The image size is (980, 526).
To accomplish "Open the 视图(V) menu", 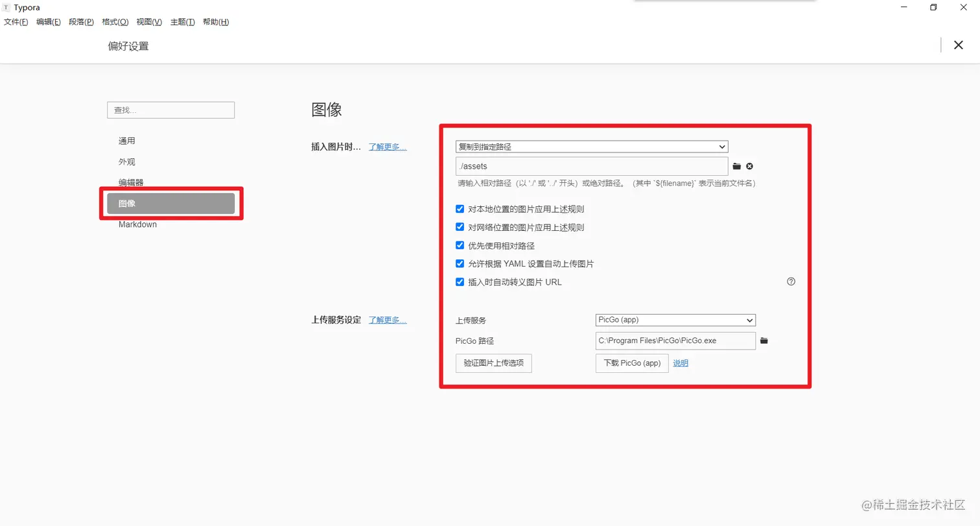I will pos(149,22).
